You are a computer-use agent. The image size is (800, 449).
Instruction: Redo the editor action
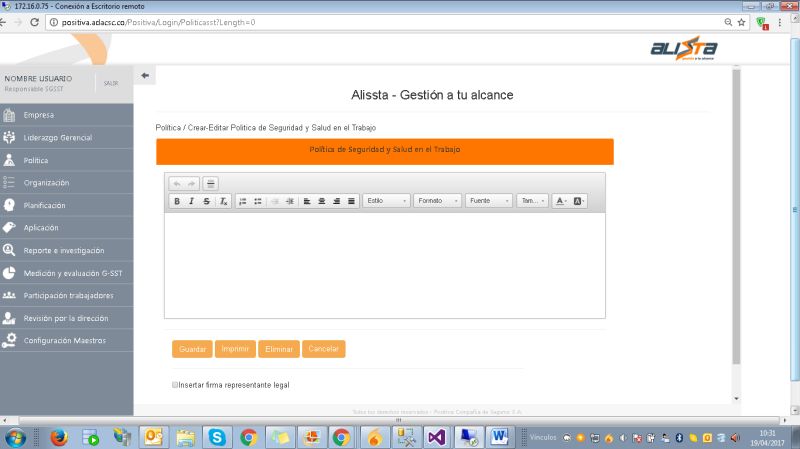coord(191,184)
